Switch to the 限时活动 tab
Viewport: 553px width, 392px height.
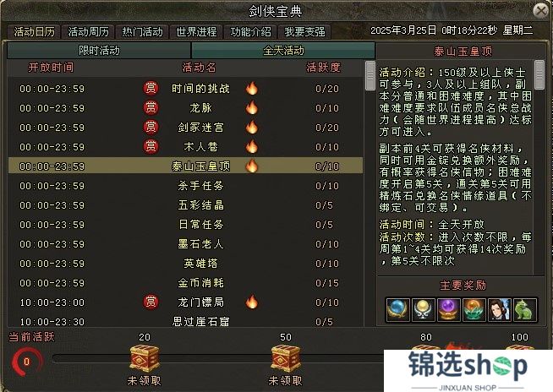(x=99, y=51)
